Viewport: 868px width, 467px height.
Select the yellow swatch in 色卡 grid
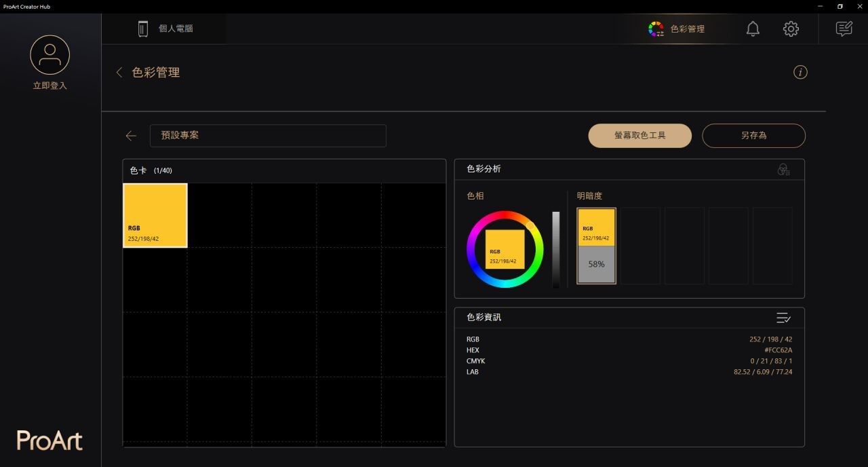(x=155, y=215)
